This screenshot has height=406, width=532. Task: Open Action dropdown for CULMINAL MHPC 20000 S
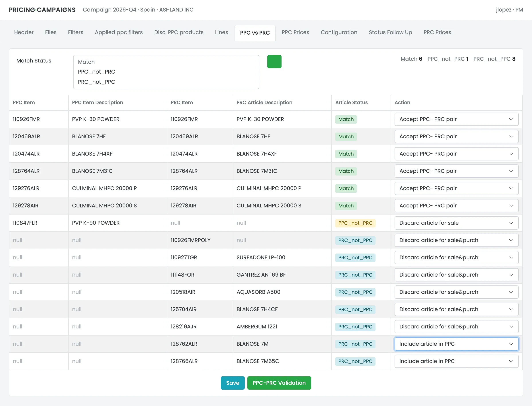point(456,206)
